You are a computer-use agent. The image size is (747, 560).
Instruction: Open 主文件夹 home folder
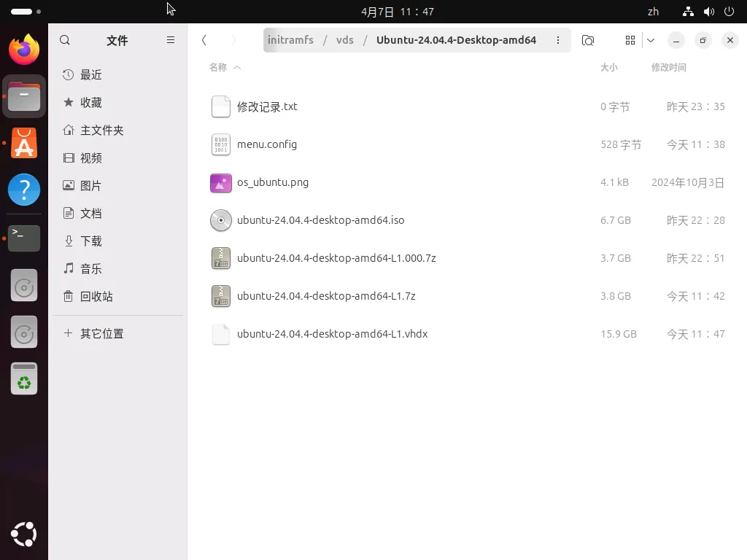coord(117,130)
